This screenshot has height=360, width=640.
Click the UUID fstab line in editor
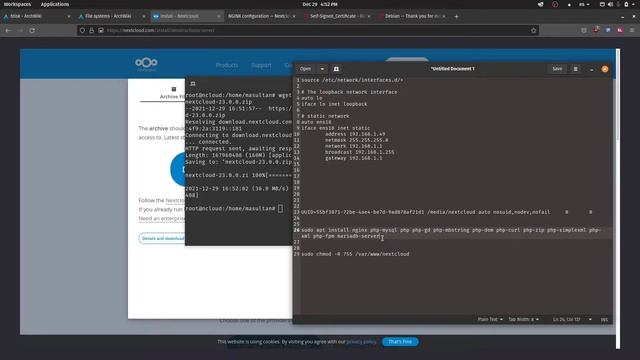point(447,212)
